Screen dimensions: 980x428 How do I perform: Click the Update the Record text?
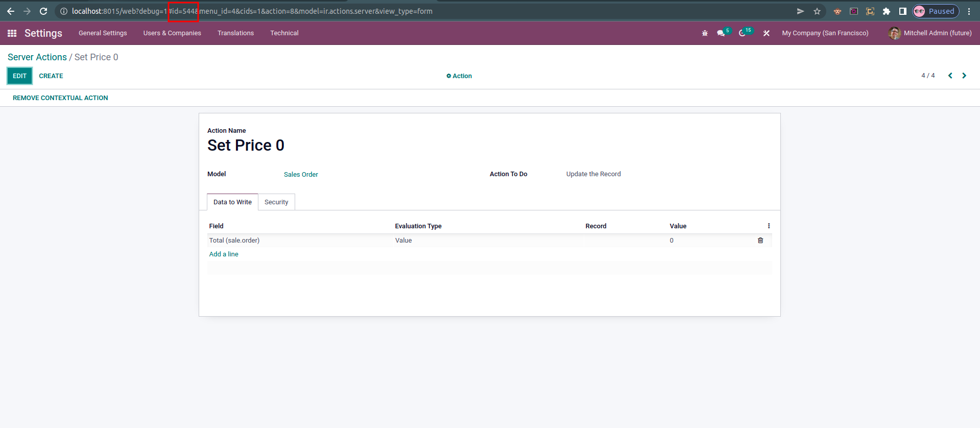pyautogui.click(x=593, y=174)
